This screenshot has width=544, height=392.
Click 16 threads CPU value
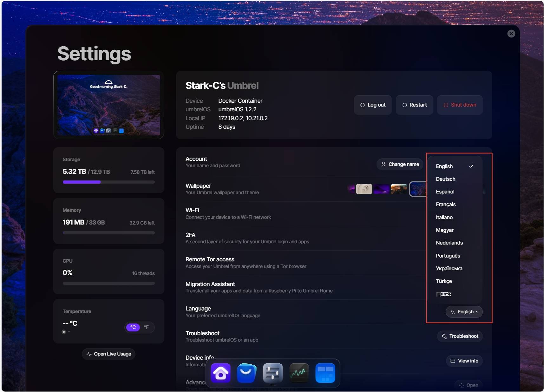coord(143,273)
